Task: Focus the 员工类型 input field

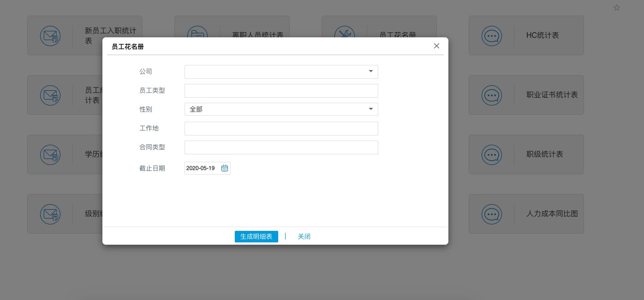Action: (281, 91)
